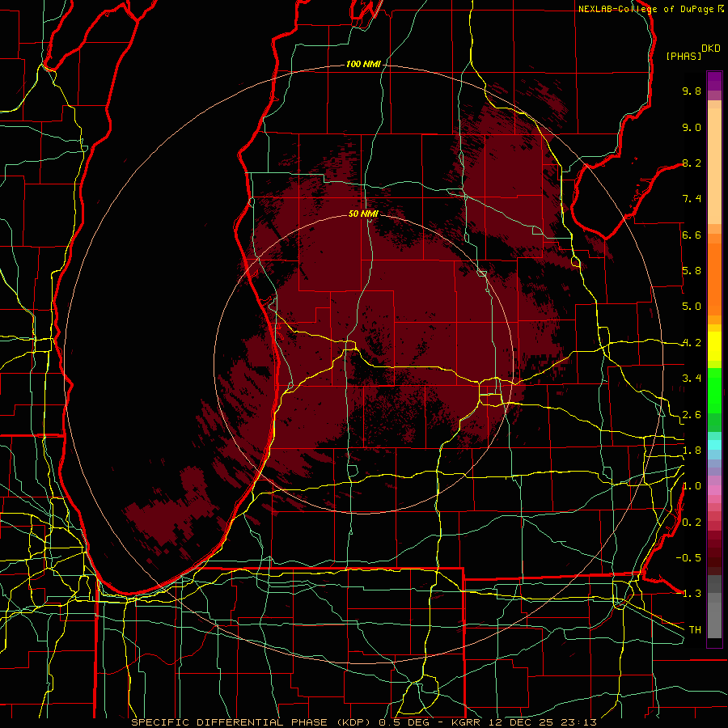Select the 0.2 scale value
This screenshot has height=728, width=728.
pos(692,523)
